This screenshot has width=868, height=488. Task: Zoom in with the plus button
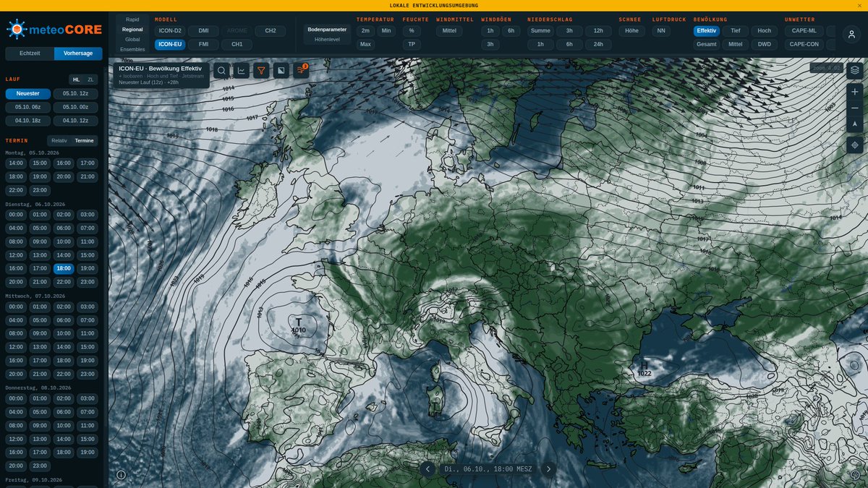click(855, 92)
